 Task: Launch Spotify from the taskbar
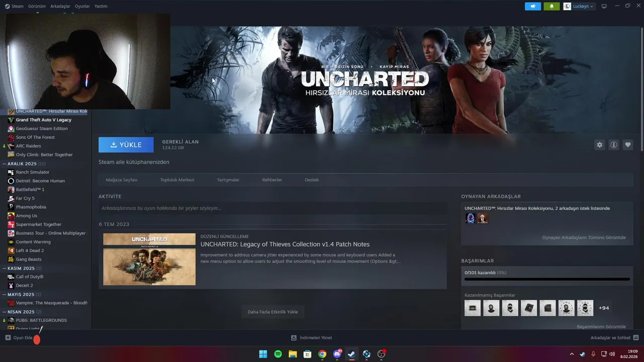tap(278, 354)
